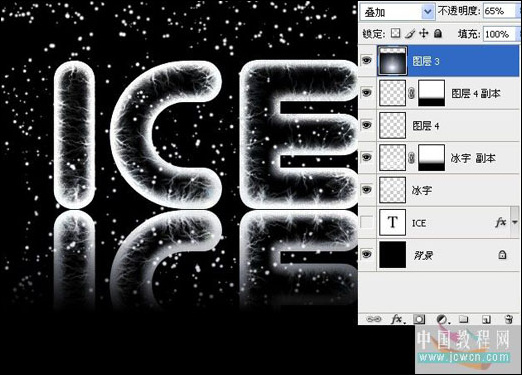Create a new layer group folder icon

tap(463, 319)
